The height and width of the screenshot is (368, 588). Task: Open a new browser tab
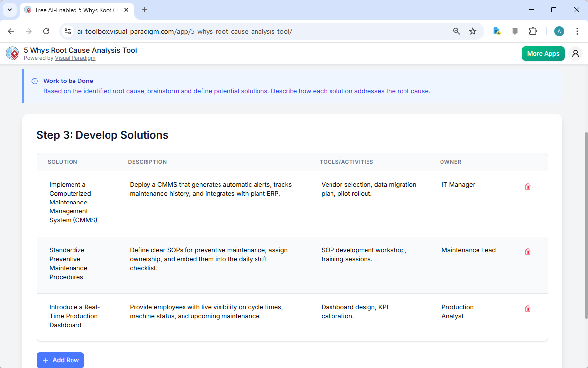pyautogui.click(x=144, y=10)
